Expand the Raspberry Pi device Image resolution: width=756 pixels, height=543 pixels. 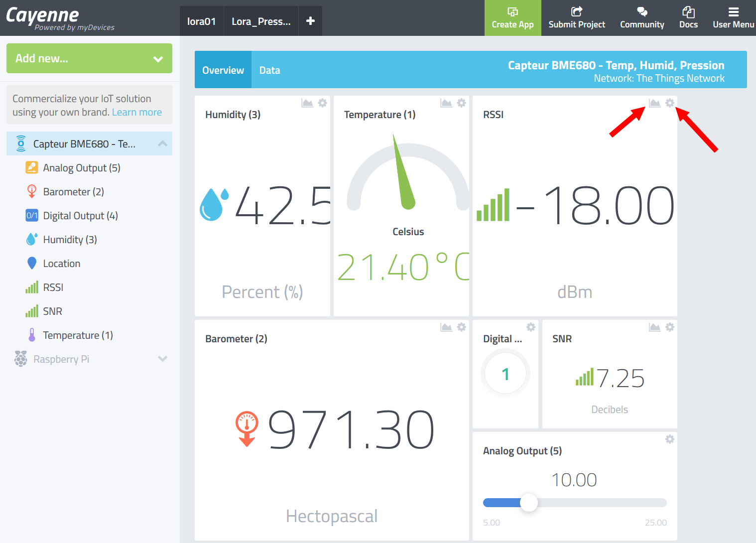(162, 359)
